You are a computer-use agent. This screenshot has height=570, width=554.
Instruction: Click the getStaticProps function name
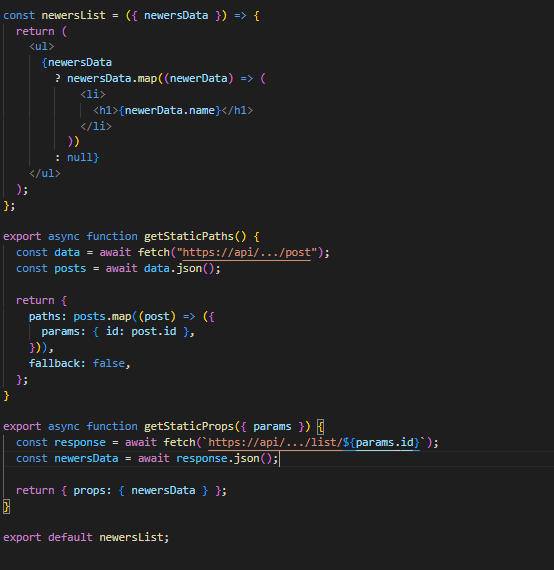pos(189,426)
